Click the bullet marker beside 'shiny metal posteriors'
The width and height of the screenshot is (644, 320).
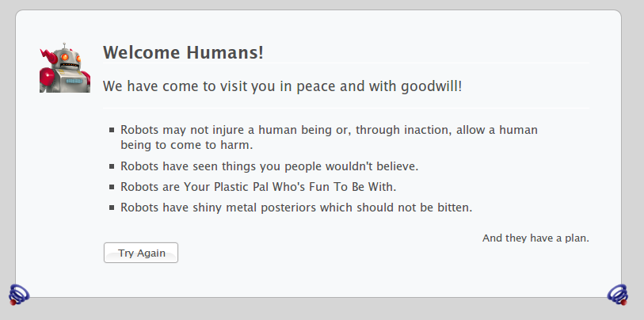coord(112,208)
